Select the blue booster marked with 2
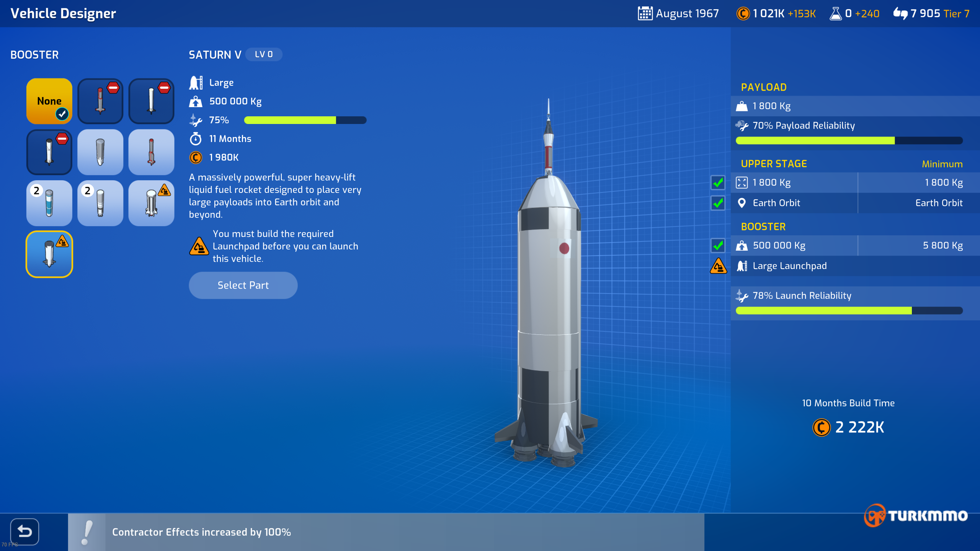980x551 pixels. (x=49, y=203)
